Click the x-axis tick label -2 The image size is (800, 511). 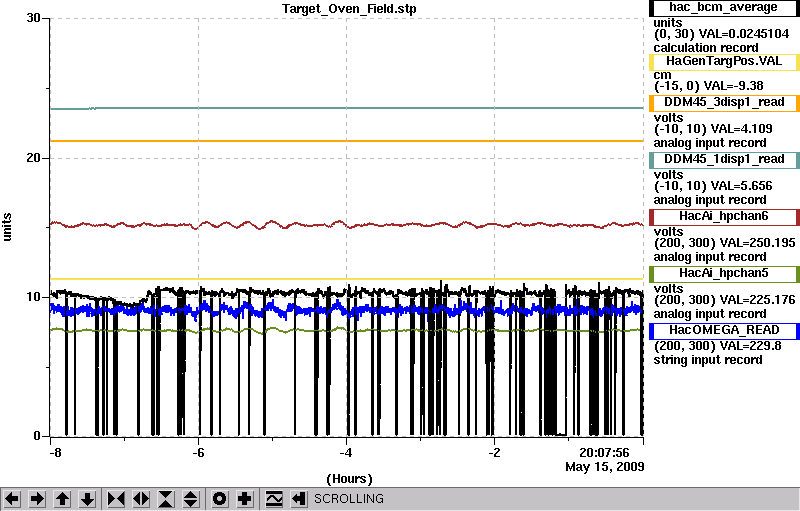pyautogui.click(x=494, y=453)
